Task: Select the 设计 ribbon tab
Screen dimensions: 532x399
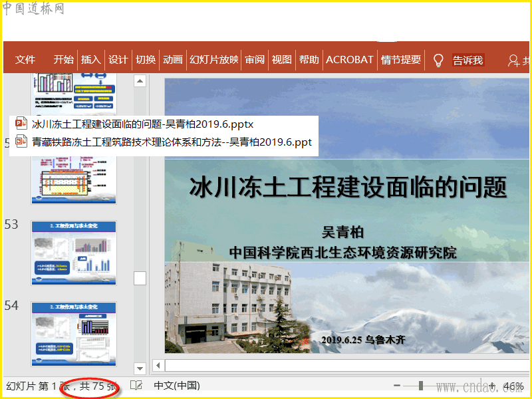Action: (x=118, y=60)
